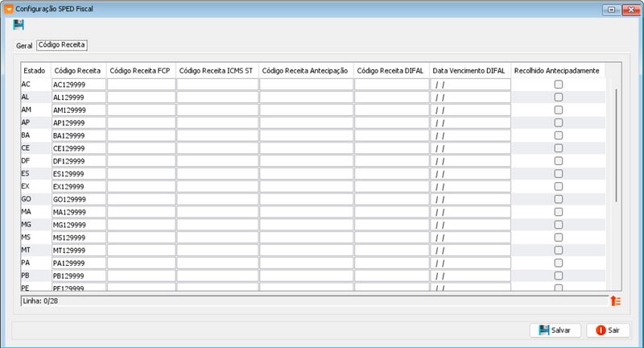Edit the AC129999 Código Receita field

78,85
